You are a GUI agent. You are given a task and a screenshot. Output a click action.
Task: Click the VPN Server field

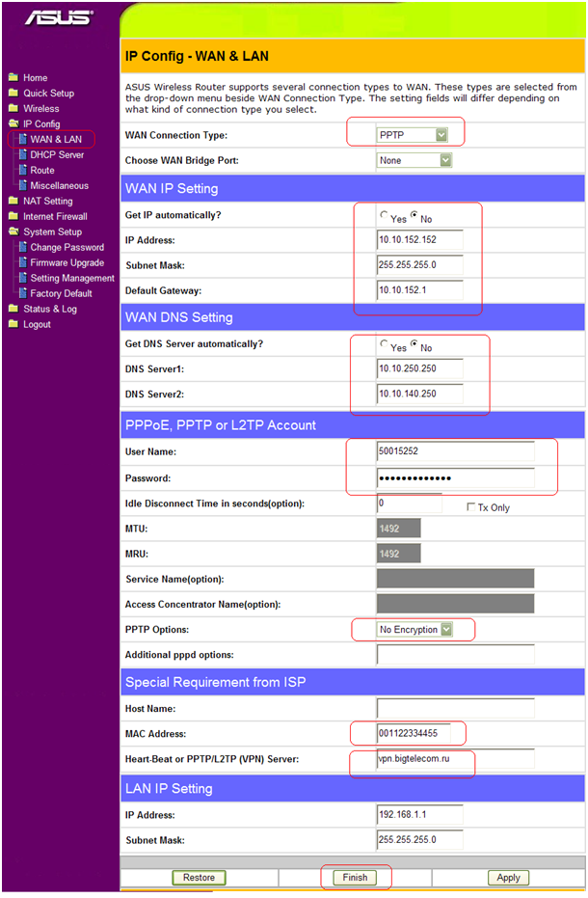(x=456, y=759)
